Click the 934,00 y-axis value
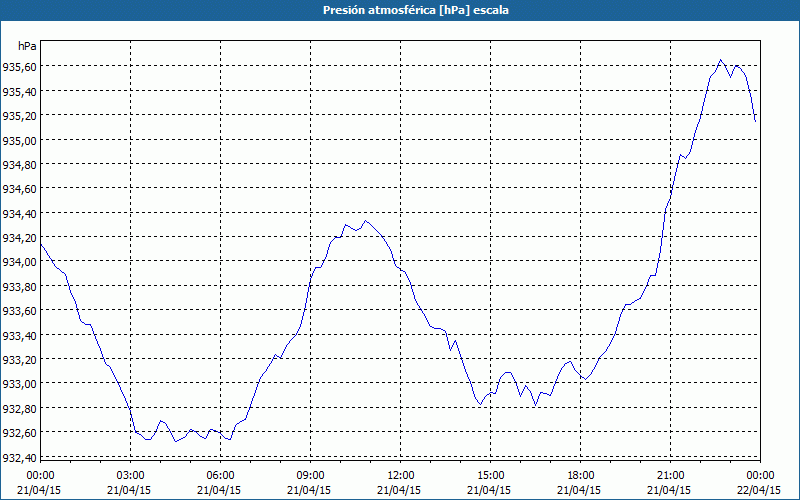This screenshot has width=800, height=500. click(19, 262)
